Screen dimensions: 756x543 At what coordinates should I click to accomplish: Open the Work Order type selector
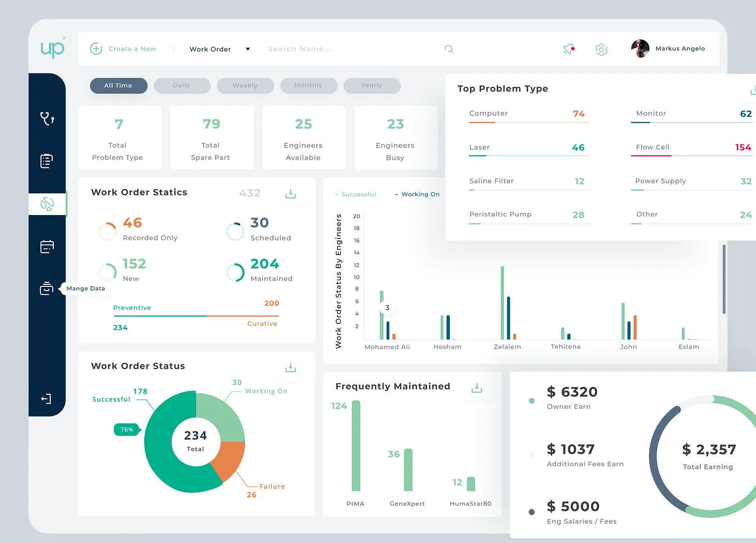(220, 49)
